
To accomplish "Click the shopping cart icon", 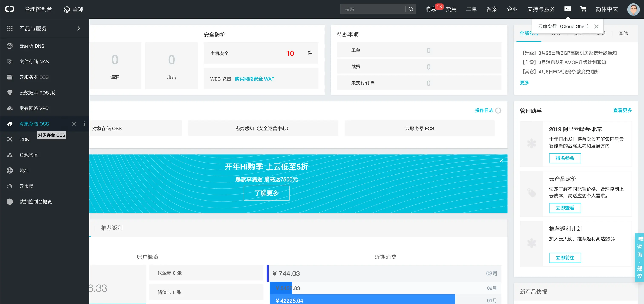I will pos(583,9).
